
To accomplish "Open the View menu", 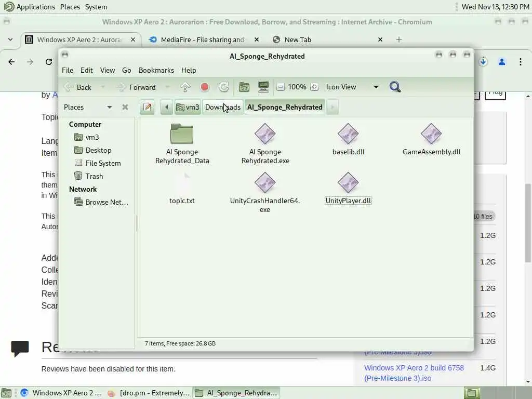I will (108, 70).
